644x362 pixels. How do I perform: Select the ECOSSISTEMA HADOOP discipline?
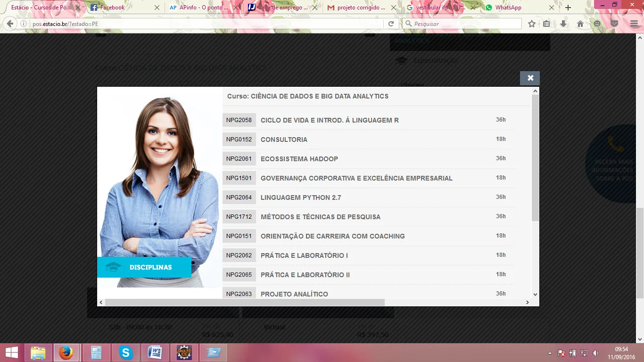coord(299,159)
